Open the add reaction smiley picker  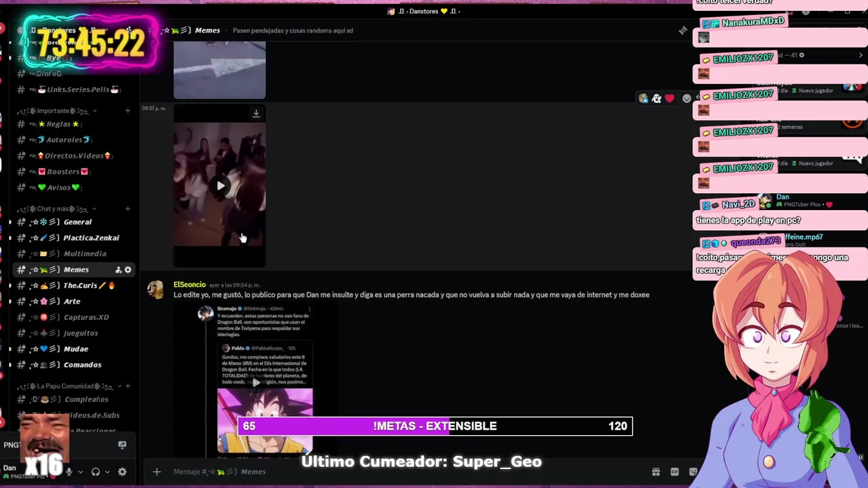point(686,99)
